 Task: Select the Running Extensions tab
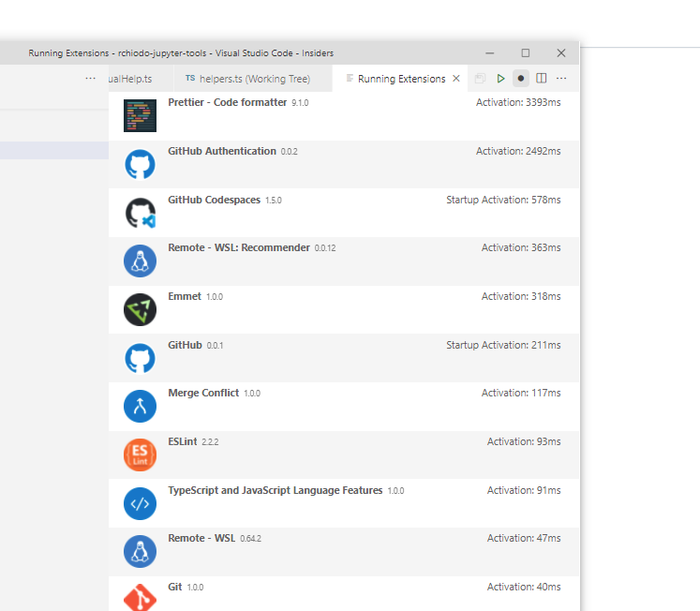pyautogui.click(x=401, y=79)
